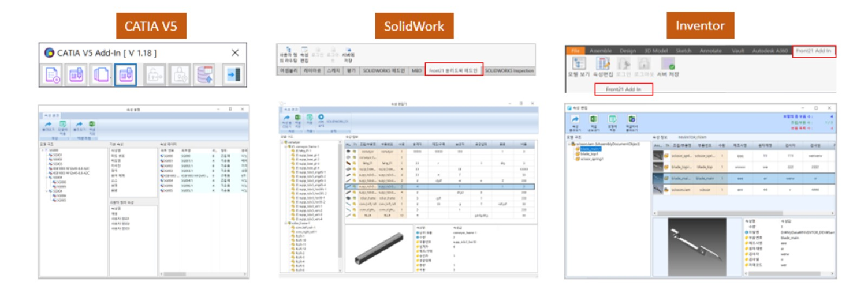Click the greyed open-padlock login icon in CATIA toolbar
Image resolution: width=868 pixels, height=286 pixels.
click(154, 75)
